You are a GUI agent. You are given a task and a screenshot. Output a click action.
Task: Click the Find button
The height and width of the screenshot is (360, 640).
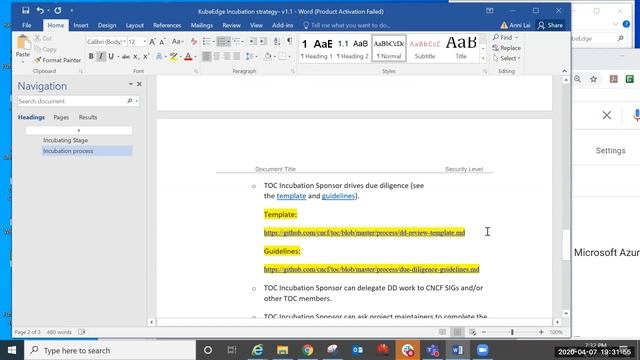[x=505, y=38]
